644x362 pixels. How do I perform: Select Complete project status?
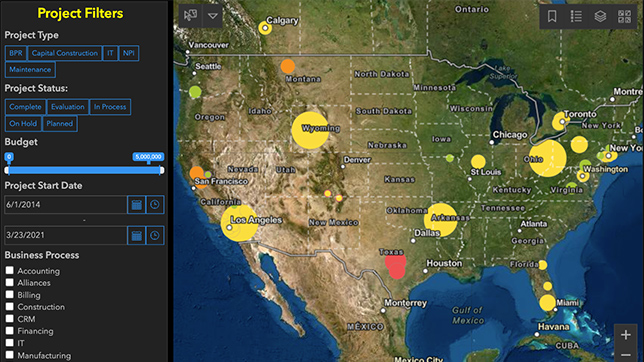pyautogui.click(x=25, y=107)
